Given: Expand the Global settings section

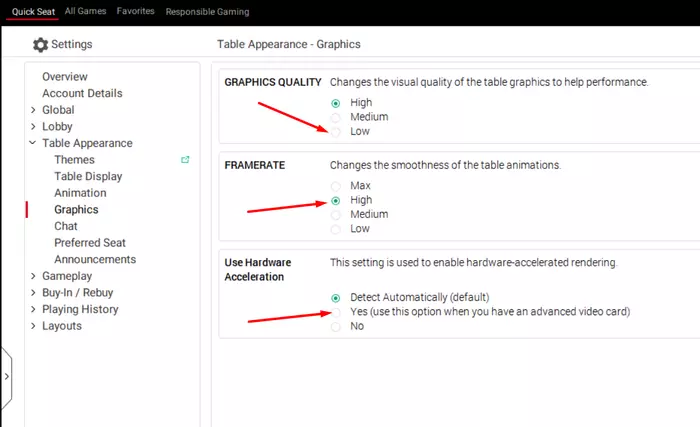Looking at the screenshot, I should coord(33,110).
